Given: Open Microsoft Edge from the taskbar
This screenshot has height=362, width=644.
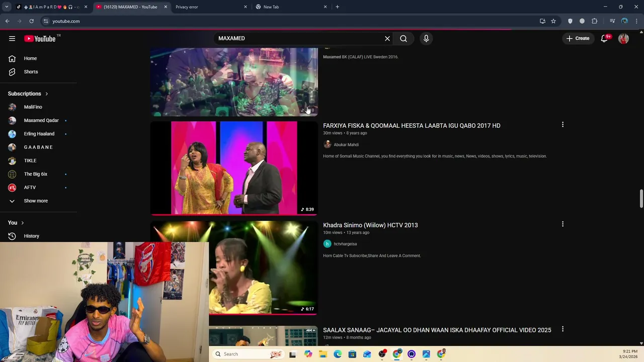Looking at the screenshot, I should [338, 354].
